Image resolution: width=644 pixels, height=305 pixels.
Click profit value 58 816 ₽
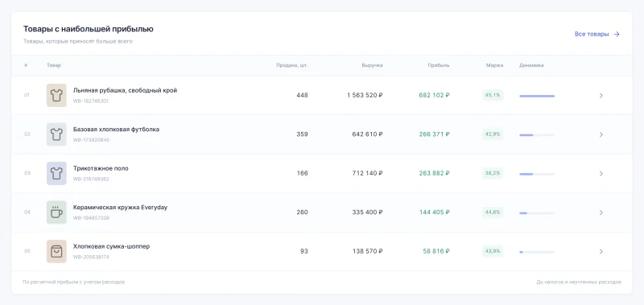(x=436, y=251)
